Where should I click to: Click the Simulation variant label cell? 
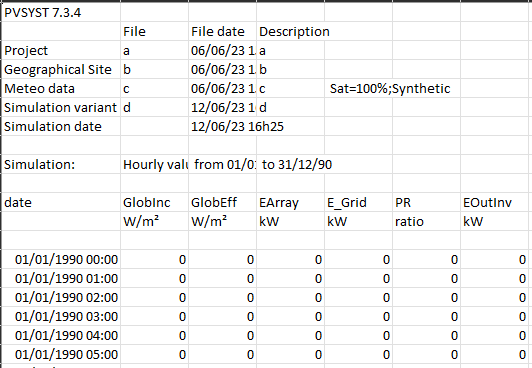tap(61, 108)
